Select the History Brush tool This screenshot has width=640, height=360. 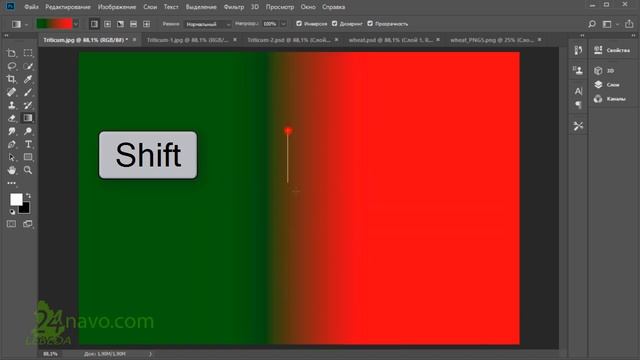pyautogui.click(x=28, y=105)
